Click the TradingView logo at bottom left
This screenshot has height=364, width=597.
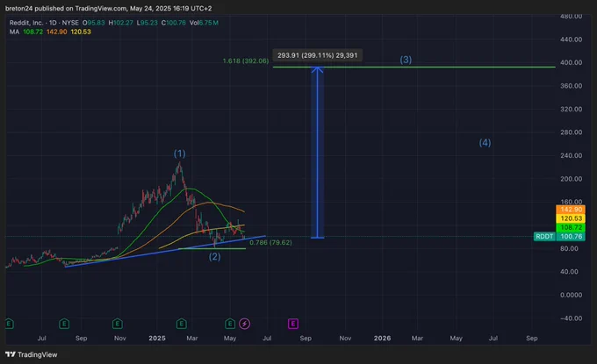point(32,354)
